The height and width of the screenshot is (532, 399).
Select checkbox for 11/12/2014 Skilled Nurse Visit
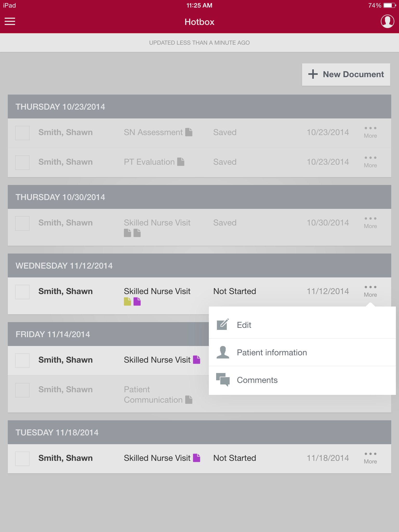click(x=22, y=292)
